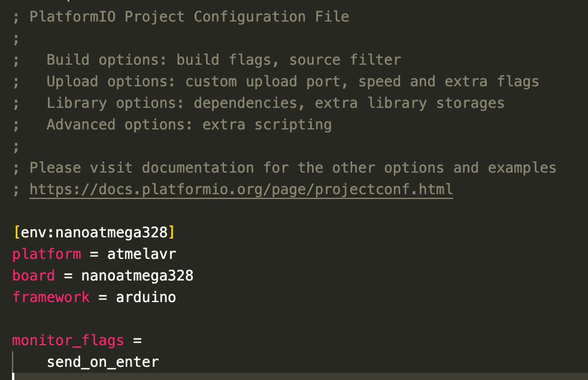Click the Library options comment line
The width and height of the screenshot is (588, 380).
[x=275, y=103]
